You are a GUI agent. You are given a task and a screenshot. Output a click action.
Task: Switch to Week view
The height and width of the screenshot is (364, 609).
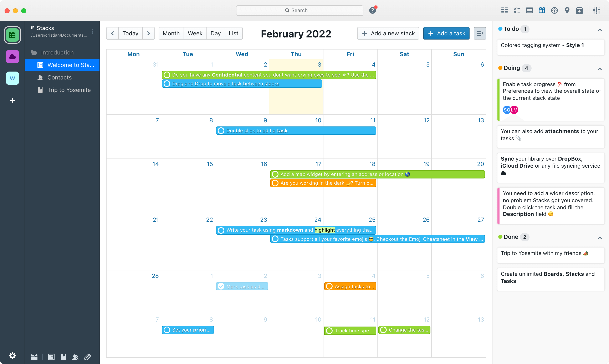195,33
